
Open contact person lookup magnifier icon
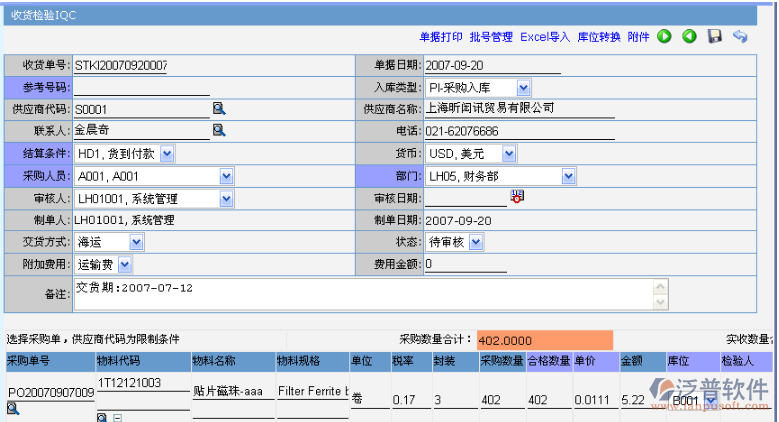point(219,130)
